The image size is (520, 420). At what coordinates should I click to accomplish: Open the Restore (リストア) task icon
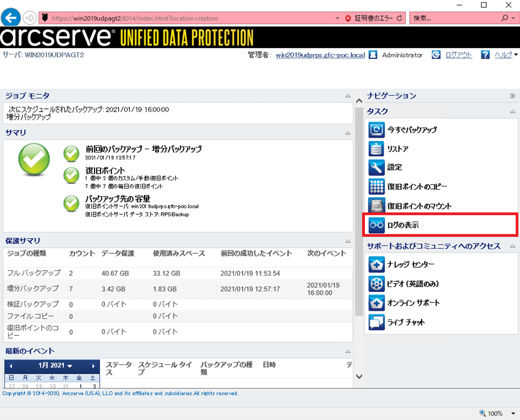point(376,149)
